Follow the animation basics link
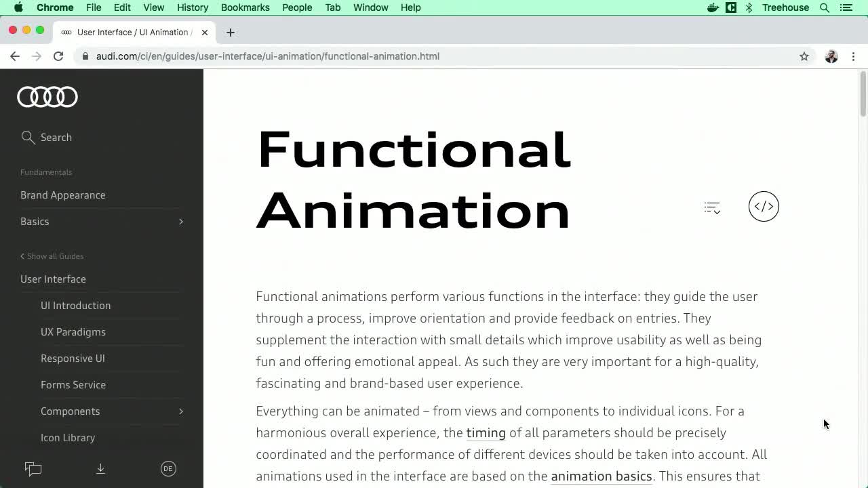 [x=601, y=476]
